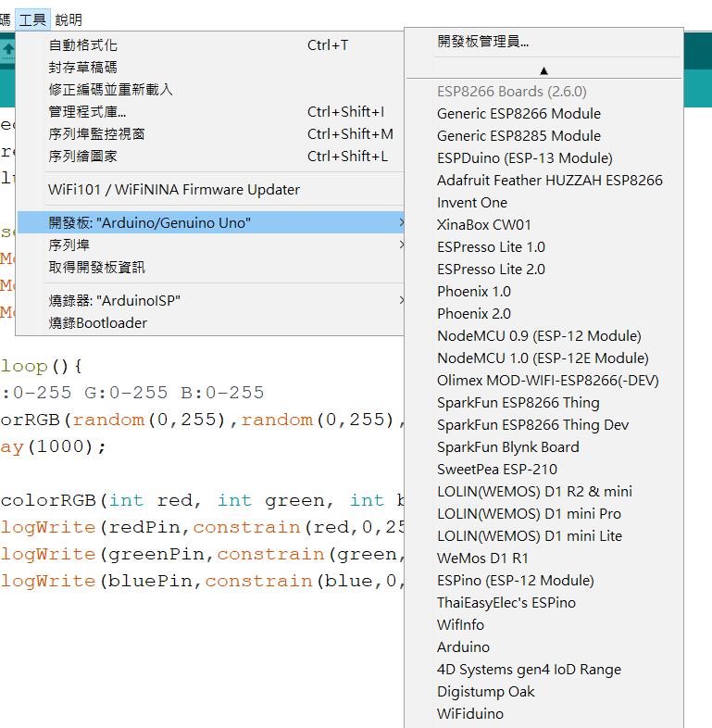This screenshot has width=712, height=728.
Task: Click the loop(){ line in editor
Action: (42, 367)
